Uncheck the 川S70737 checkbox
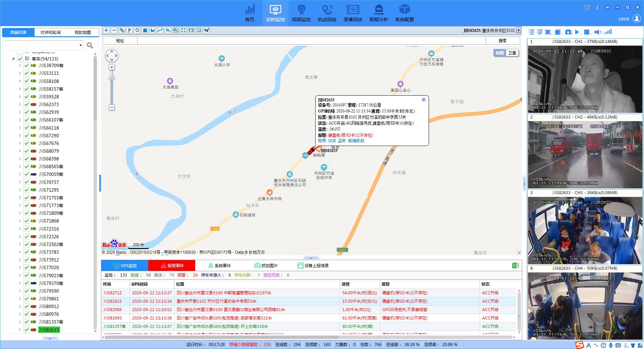The width and height of the screenshot is (644, 349). (26, 182)
